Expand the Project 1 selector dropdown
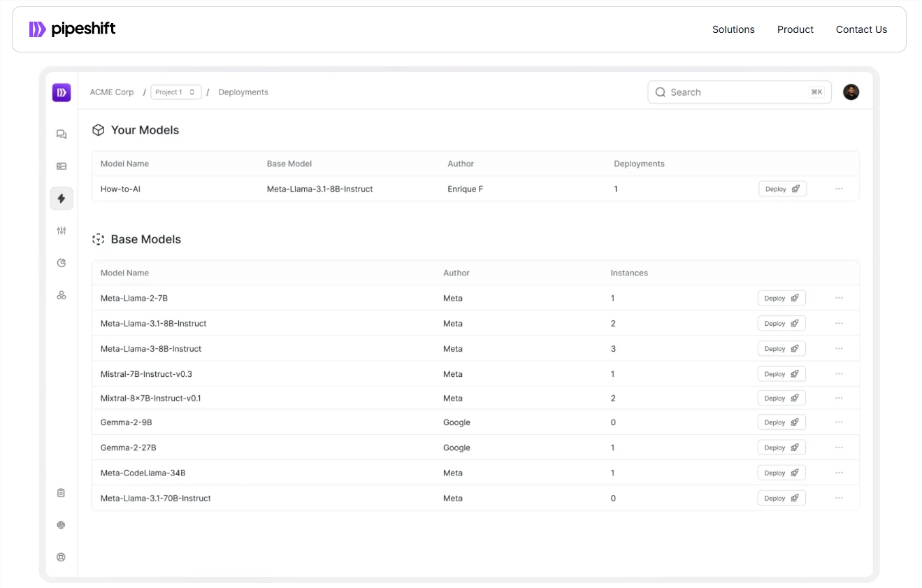 176,92
